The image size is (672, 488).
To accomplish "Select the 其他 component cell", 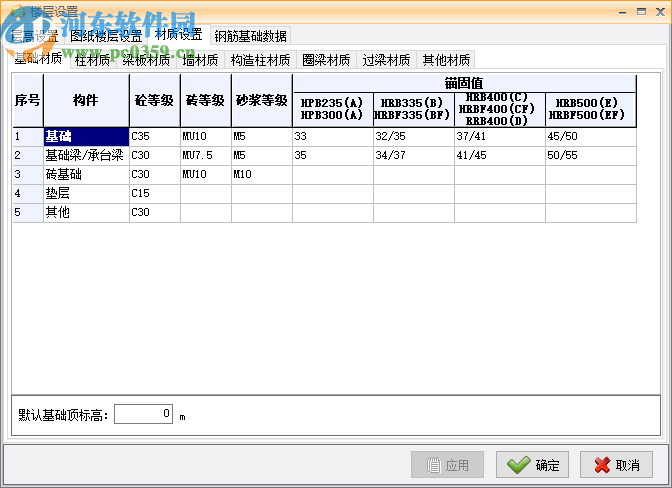I will click(86, 212).
